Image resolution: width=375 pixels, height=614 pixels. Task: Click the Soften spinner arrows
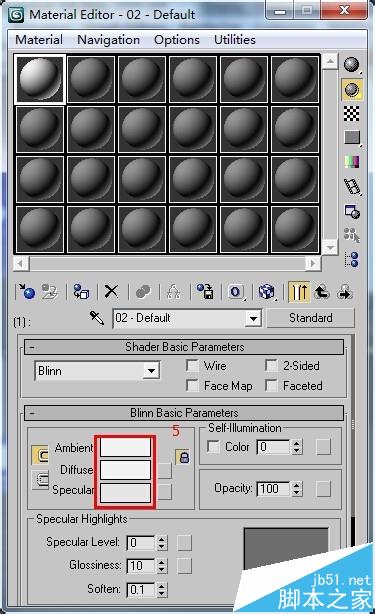162,589
